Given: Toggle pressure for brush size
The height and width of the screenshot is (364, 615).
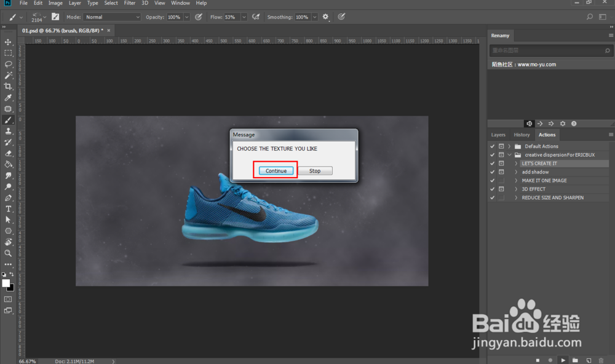Looking at the screenshot, I should (x=341, y=17).
